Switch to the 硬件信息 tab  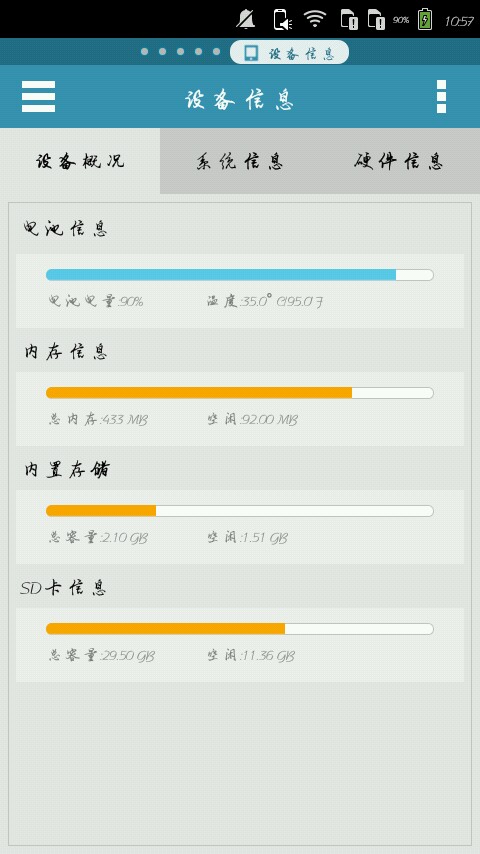(x=400, y=161)
